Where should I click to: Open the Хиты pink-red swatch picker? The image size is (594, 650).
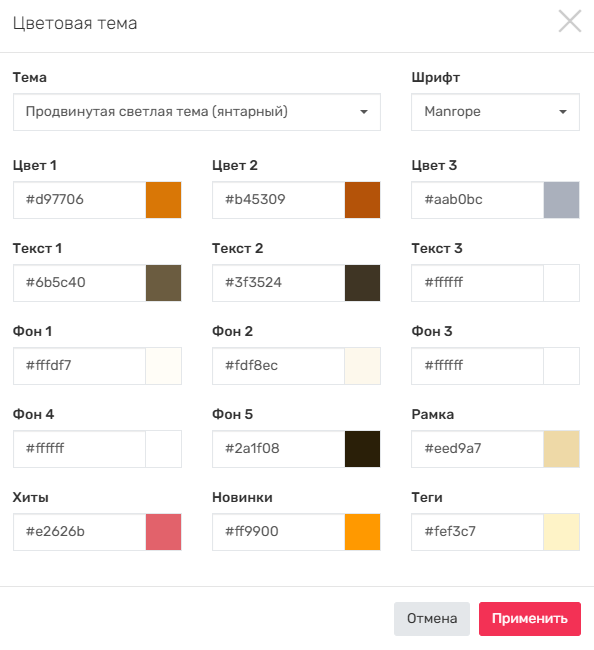pos(163,532)
